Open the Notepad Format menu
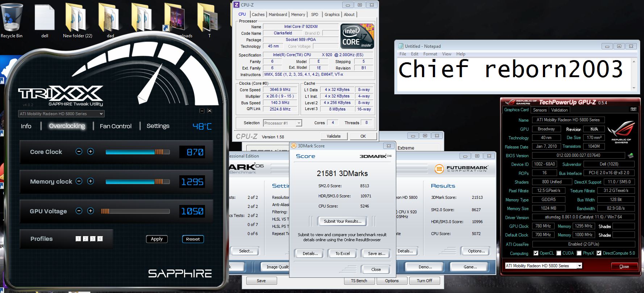 click(430, 54)
